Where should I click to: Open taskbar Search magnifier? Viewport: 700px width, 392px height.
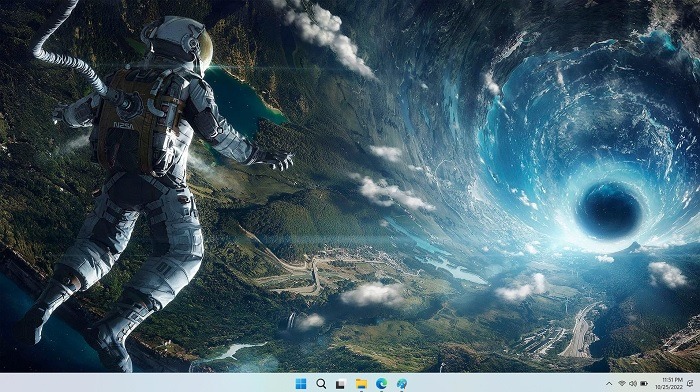321,384
